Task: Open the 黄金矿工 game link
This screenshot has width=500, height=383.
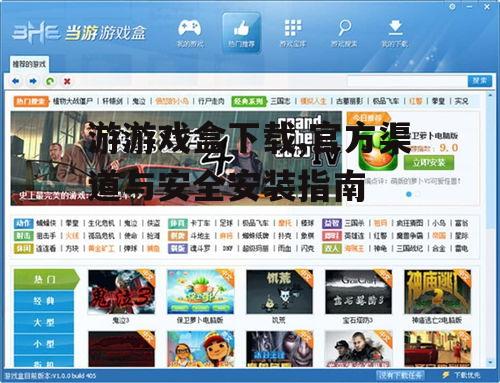Action: pyautogui.click(x=101, y=248)
